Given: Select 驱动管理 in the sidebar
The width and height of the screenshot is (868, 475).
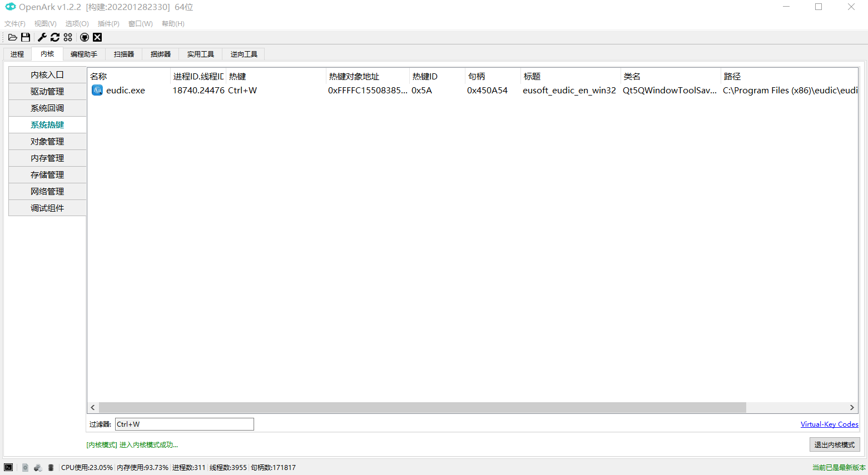Looking at the screenshot, I should coord(47,92).
